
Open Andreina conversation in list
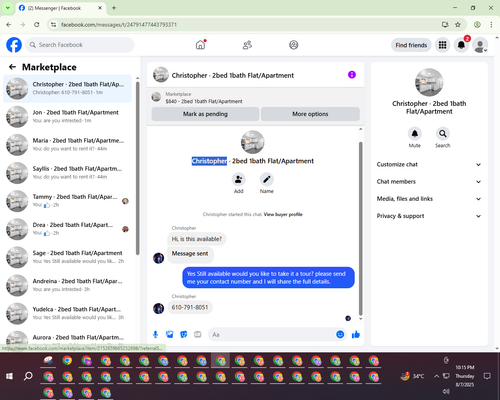tap(67, 285)
